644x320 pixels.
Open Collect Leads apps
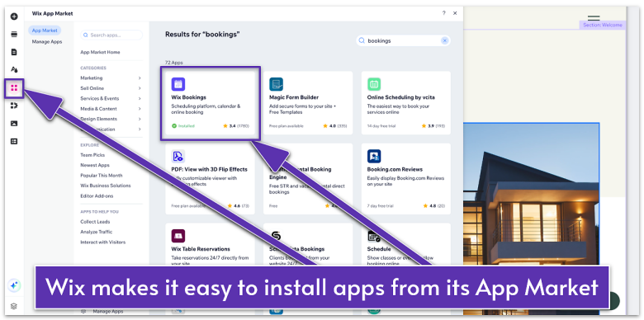[x=95, y=222]
